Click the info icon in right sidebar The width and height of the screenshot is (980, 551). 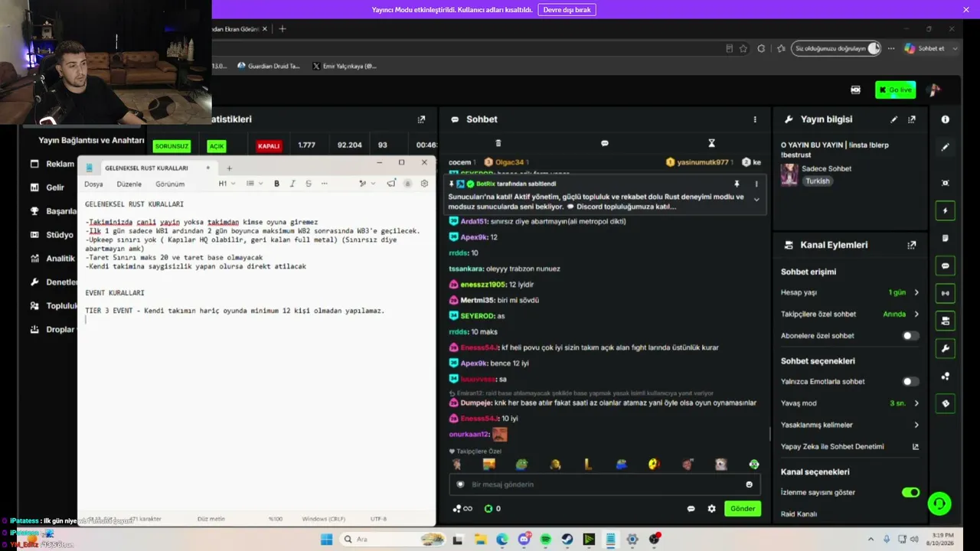pos(946,119)
